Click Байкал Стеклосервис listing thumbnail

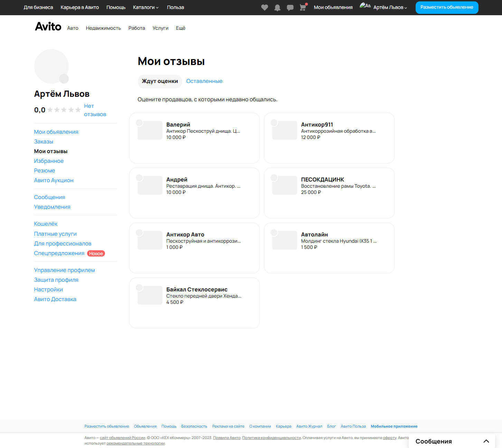150,295
